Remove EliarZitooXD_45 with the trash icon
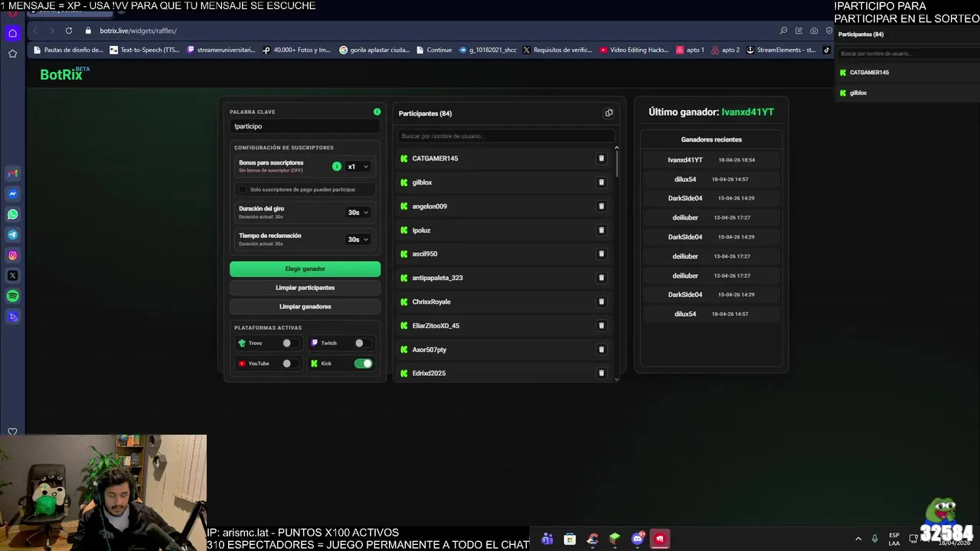Screen dimensions: 980x551 pyautogui.click(x=601, y=325)
